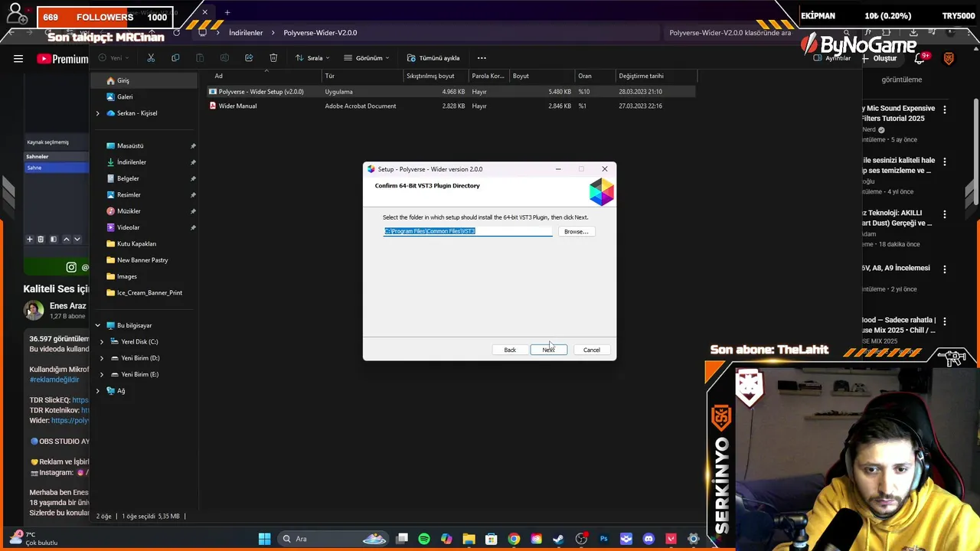Open Spotify from the taskbar
This screenshot has height=551, width=980.
click(x=424, y=539)
